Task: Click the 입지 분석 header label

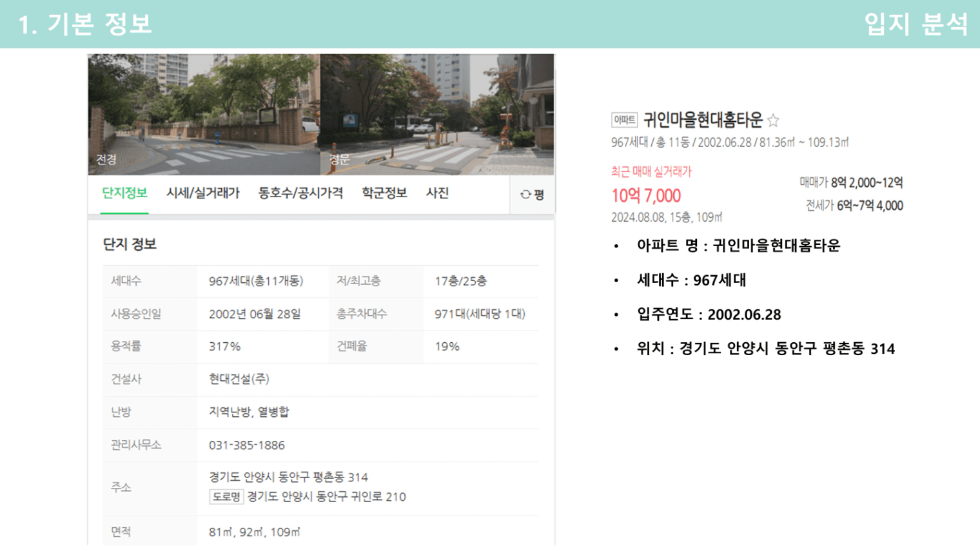Action: point(916,24)
